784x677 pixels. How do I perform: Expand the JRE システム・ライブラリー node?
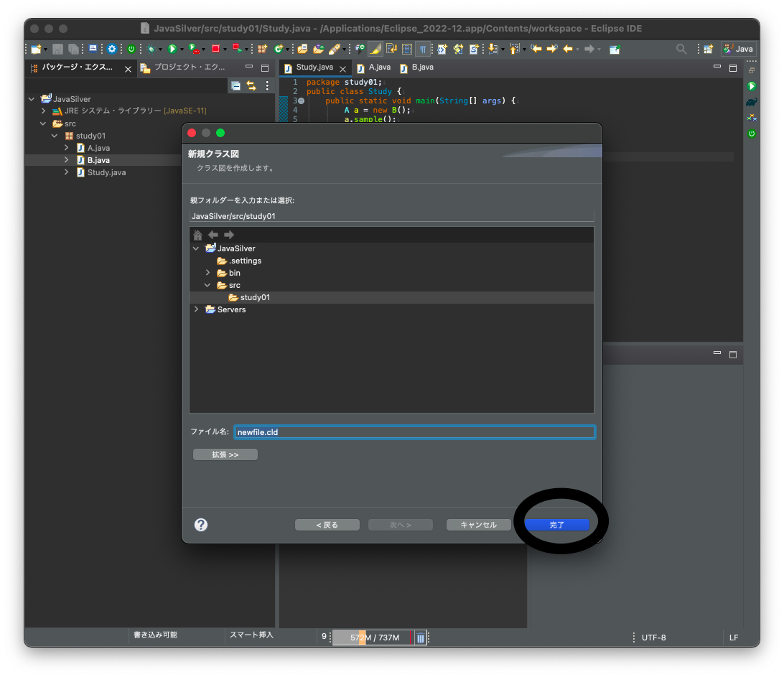tap(43, 111)
